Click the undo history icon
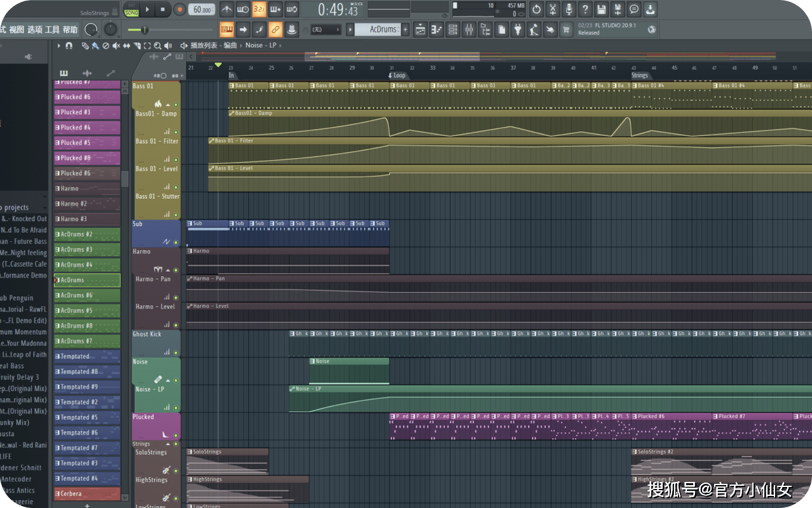 coord(536,10)
